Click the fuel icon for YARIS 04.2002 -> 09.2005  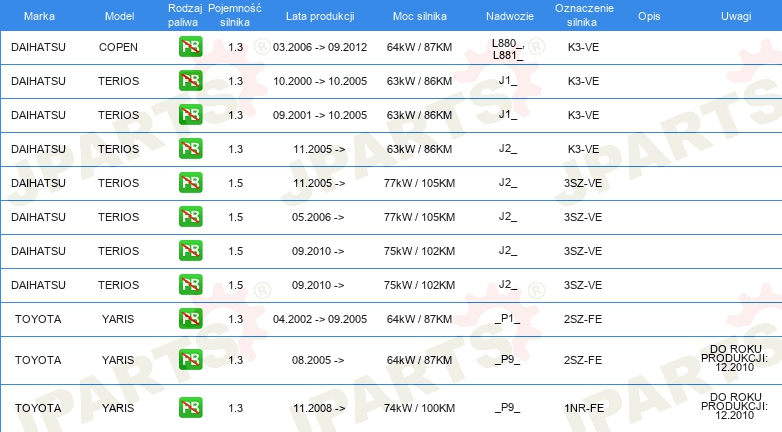click(x=191, y=318)
